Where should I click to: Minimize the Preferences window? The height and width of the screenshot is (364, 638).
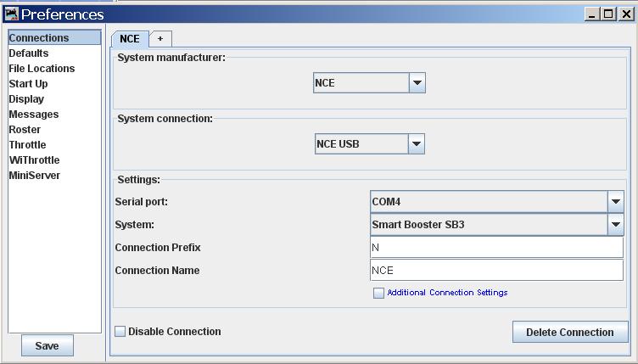tap(592, 14)
